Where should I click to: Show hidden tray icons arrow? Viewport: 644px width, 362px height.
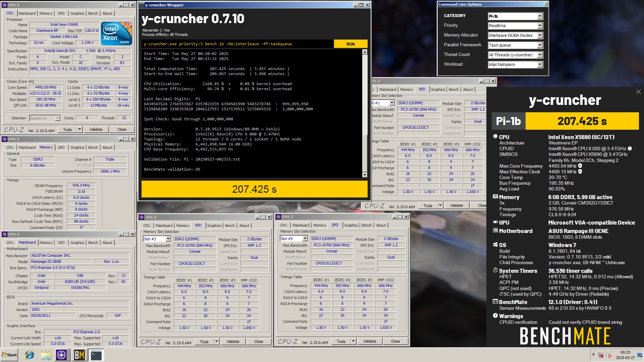point(593,355)
